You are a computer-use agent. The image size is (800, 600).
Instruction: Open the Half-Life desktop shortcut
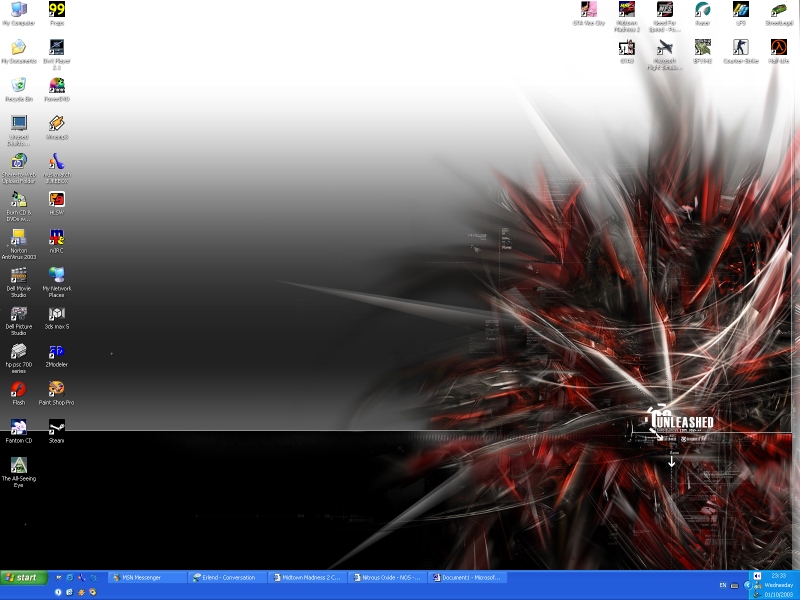[x=778, y=48]
